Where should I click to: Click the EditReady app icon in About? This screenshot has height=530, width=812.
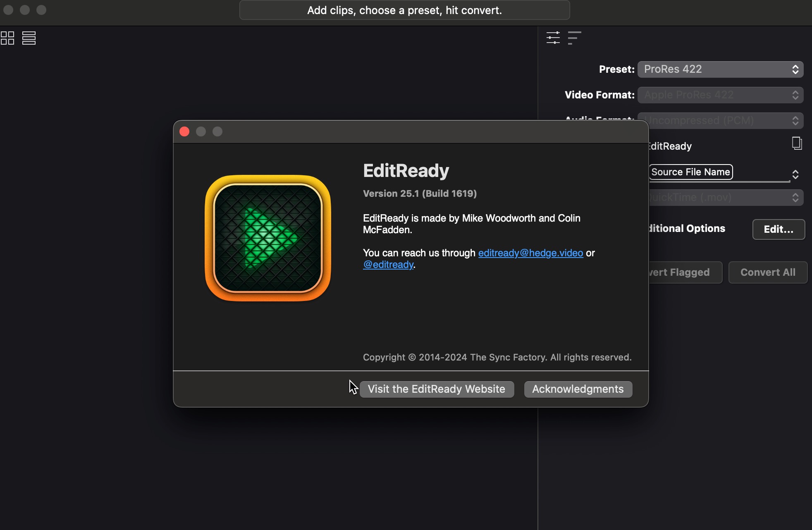268,238
